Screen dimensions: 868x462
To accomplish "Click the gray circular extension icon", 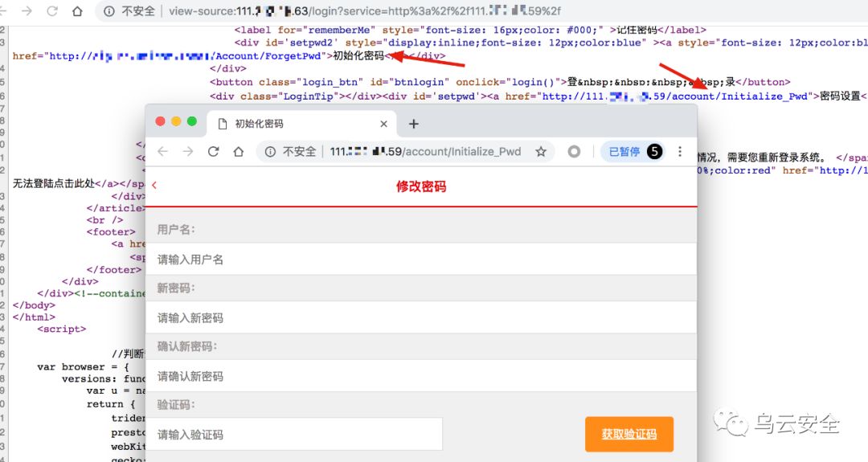I will pos(574,152).
